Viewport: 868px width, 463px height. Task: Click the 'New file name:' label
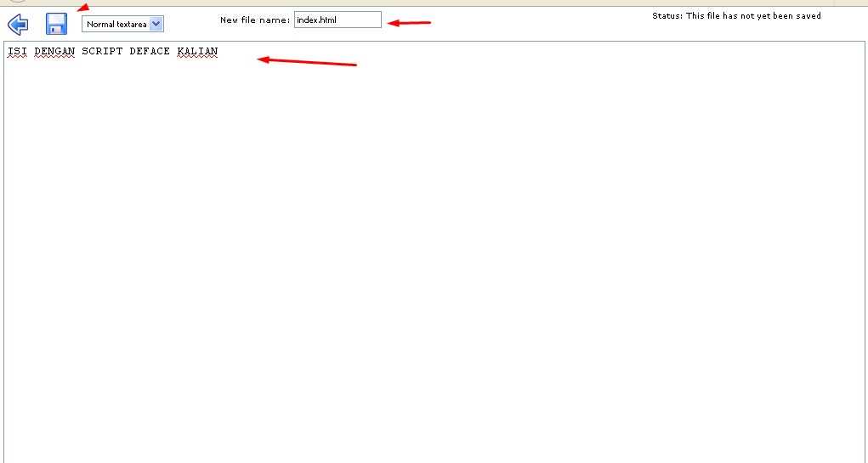(x=255, y=20)
